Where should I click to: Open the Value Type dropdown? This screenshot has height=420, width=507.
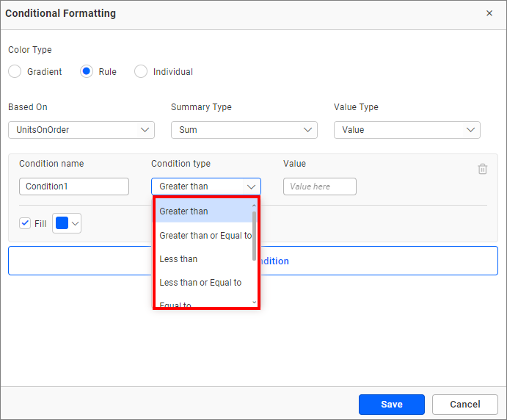click(x=407, y=130)
